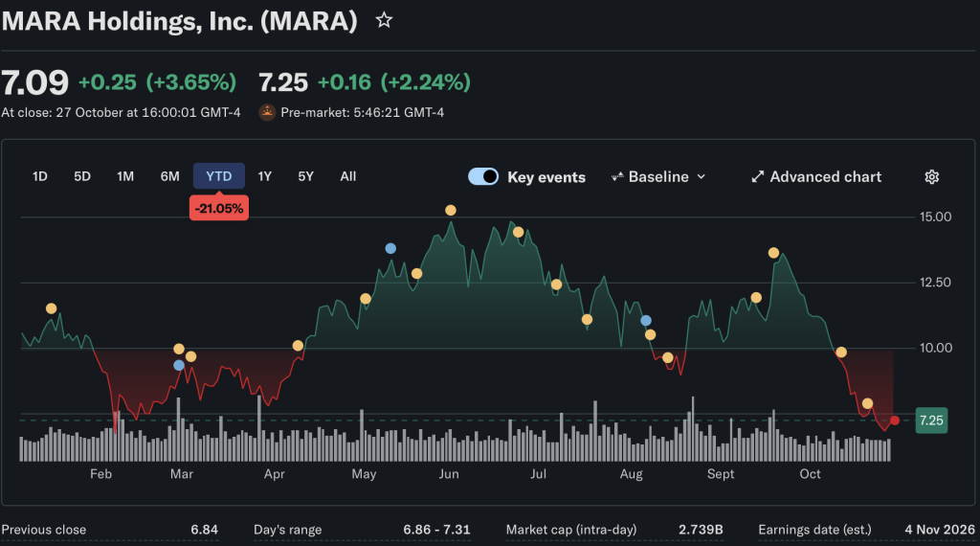
Task: Click the +0.25 (+3.65%) change
Action: [x=157, y=82]
